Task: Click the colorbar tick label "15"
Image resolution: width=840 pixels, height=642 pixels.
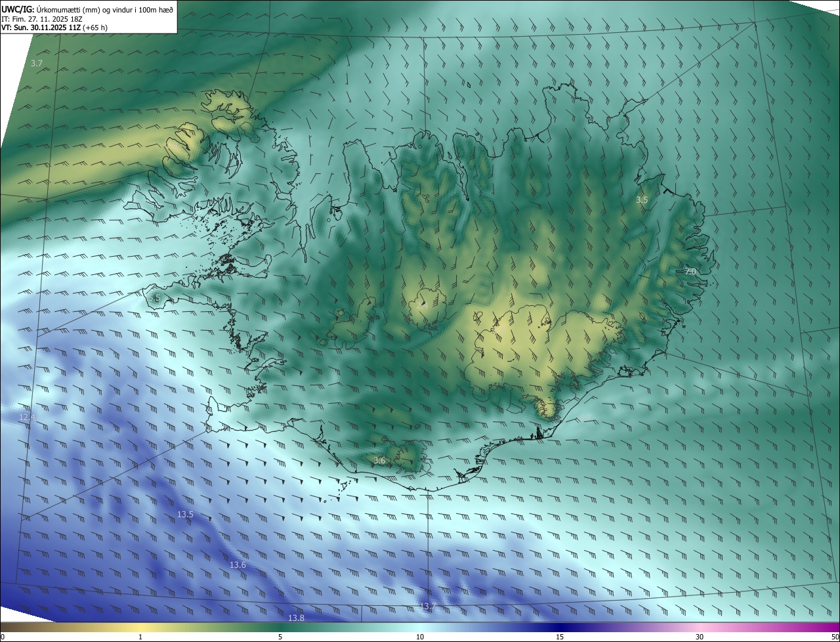Action: click(x=560, y=637)
